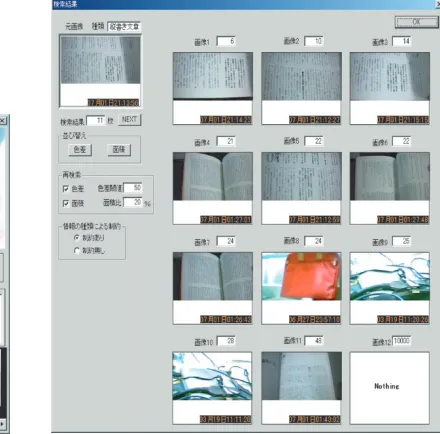Select the 画像4 open book thumbnail
440x434 pixels.
tap(213, 188)
